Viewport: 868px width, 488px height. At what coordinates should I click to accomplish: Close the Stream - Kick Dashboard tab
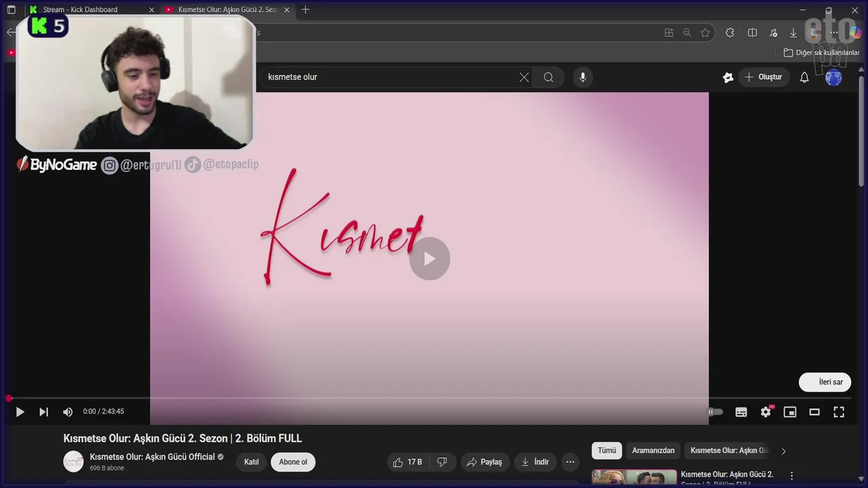coord(151,9)
